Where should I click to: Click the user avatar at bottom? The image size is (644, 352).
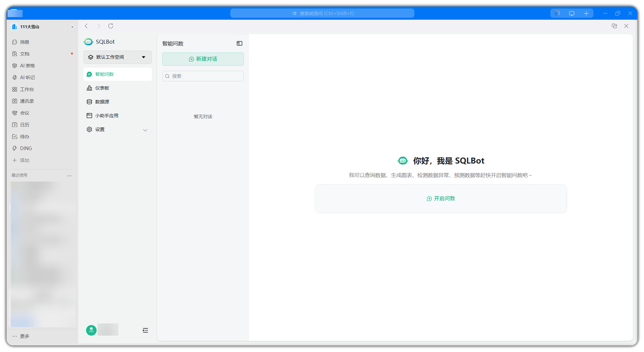91,330
